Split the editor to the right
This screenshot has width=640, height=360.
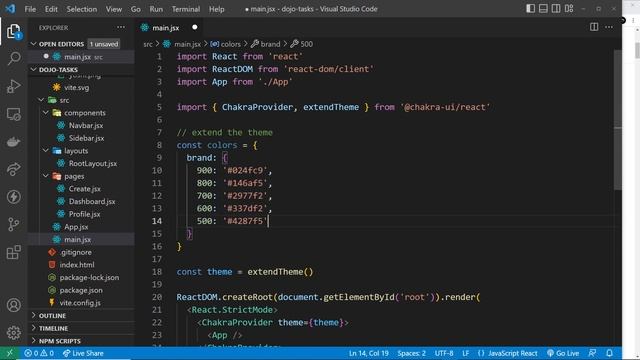pyautogui.click(x=594, y=27)
